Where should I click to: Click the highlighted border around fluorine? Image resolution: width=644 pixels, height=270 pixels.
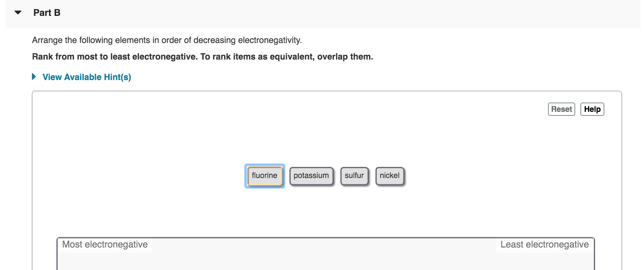pos(264,165)
